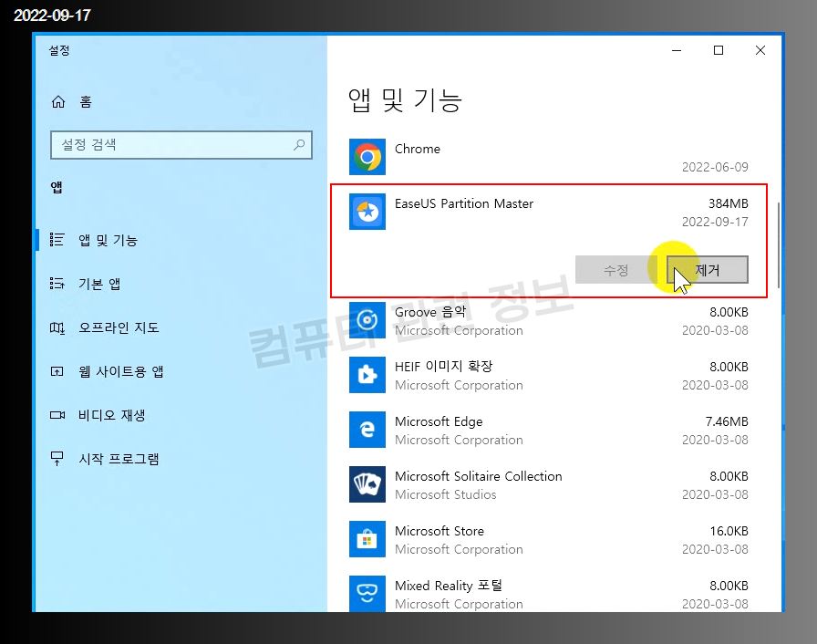Select Microsoft Solitaire Collection entry name
The image size is (817, 644).
click(x=479, y=476)
